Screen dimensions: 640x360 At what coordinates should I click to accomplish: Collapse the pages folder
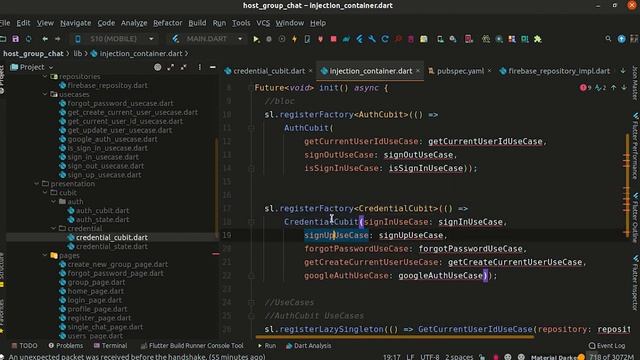click(45, 256)
